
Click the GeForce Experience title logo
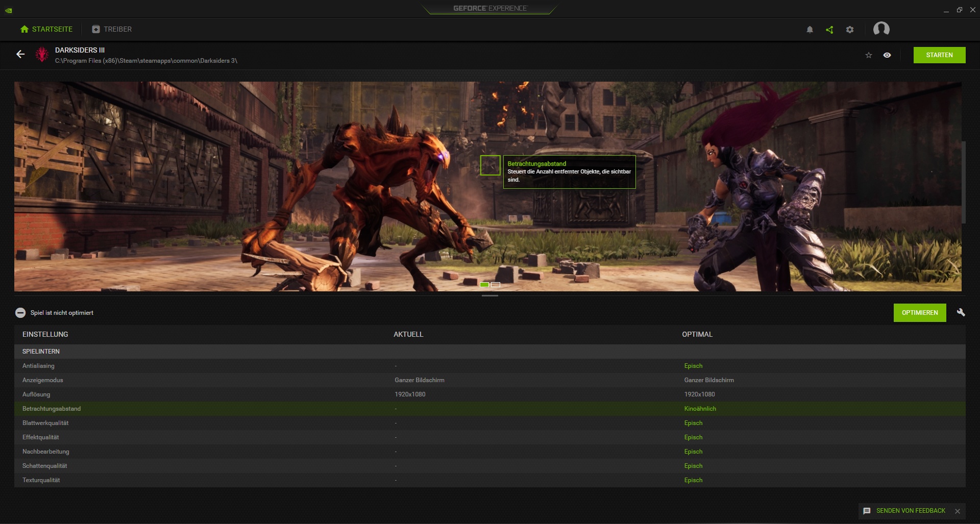coord(490,8)
